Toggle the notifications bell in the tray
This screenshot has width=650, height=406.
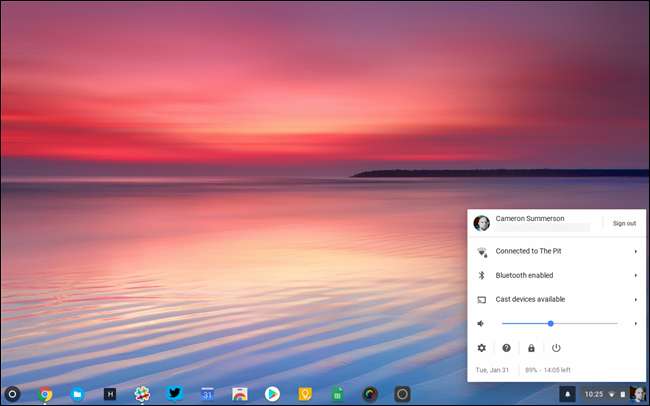point(567,394)
